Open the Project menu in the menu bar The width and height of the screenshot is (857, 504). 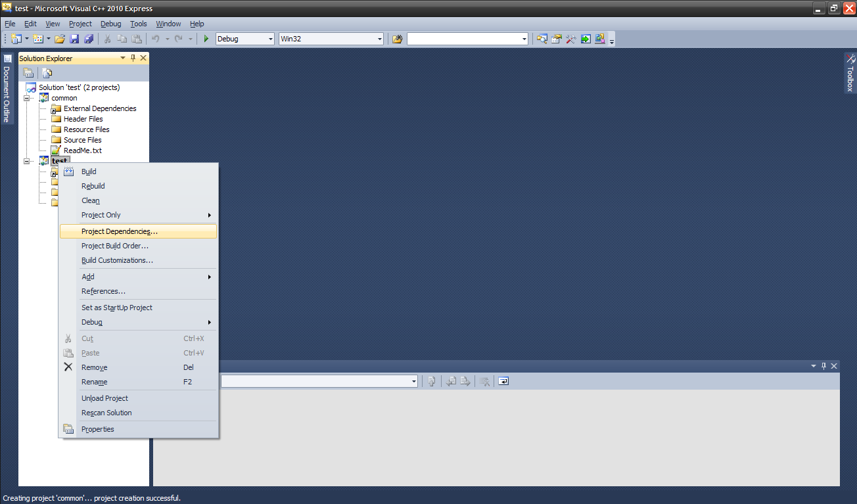click(x=80, y=24)
